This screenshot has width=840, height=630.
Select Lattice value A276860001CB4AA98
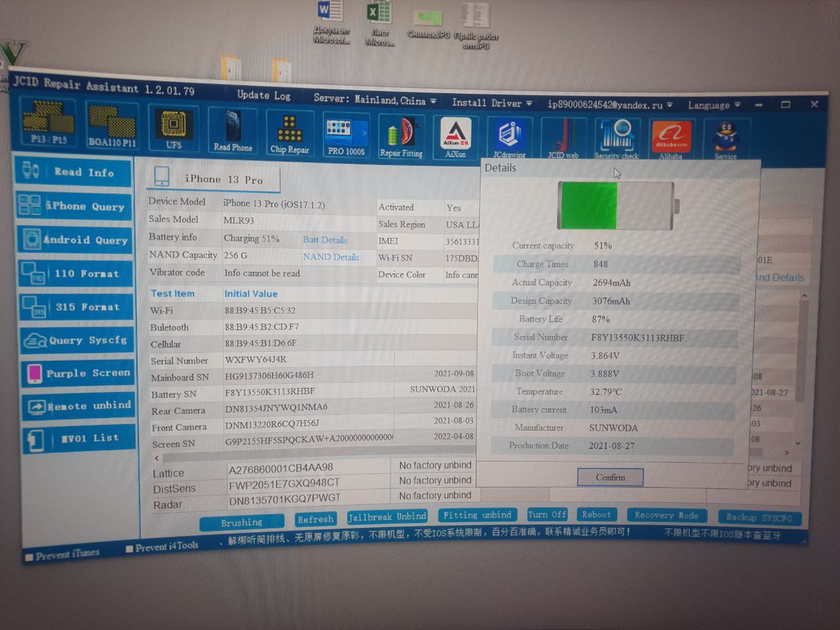280,468
